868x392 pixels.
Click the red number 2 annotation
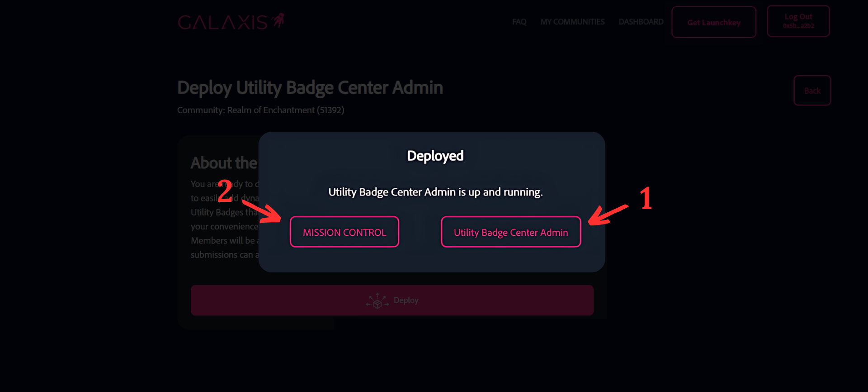tap(225, 191)
